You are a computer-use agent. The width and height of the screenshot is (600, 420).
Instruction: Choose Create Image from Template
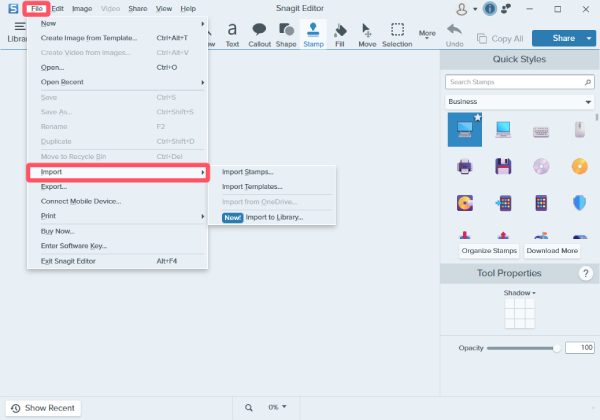coord(117,38)
